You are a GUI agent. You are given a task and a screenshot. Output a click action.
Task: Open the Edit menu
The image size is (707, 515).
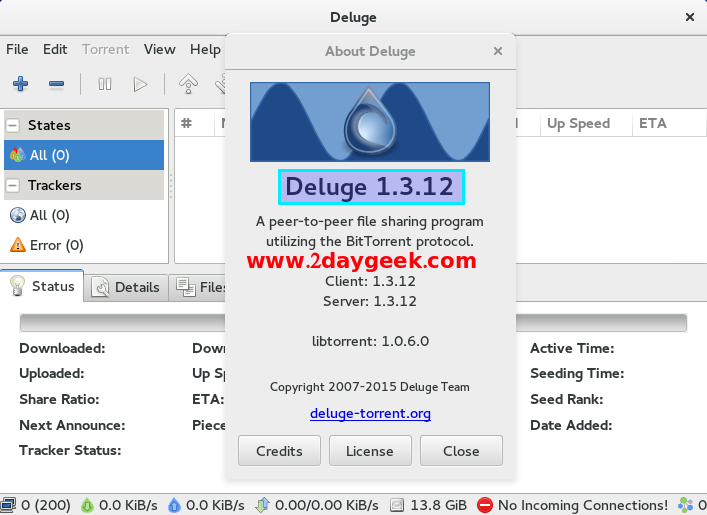pyautogui.click(x=55, y=49)
